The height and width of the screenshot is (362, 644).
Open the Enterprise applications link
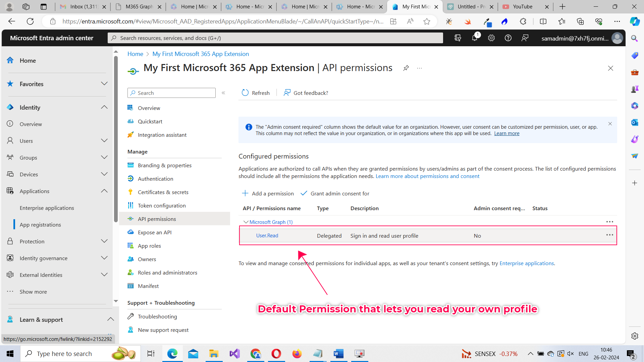coord(527,263)
